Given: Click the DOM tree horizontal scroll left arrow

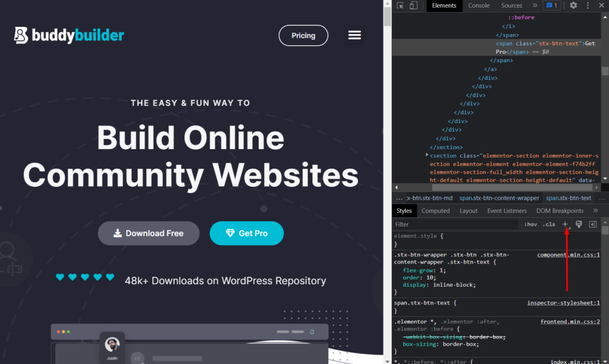Looking at the screenshot, I should pyautogui.click(x=396, y=187).
